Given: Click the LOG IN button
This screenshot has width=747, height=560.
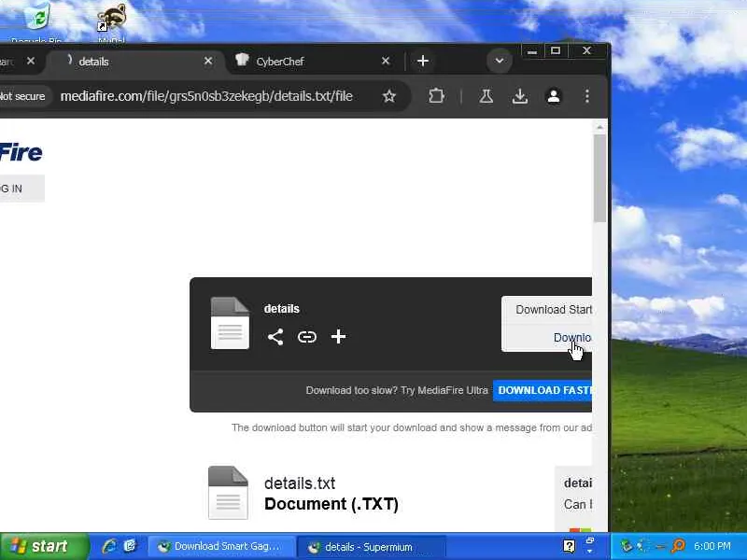Looking at the screenshot, I should (21, 189).
